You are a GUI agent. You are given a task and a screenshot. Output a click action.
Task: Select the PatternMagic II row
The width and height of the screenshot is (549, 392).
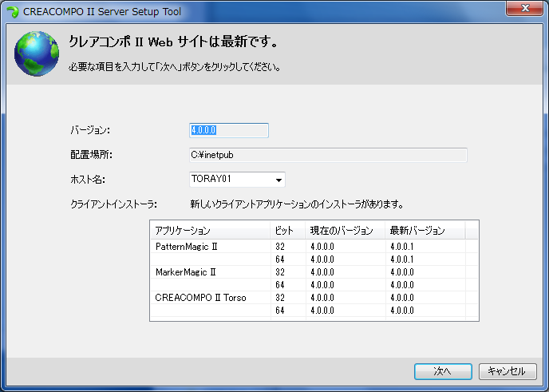pos(187,247)
